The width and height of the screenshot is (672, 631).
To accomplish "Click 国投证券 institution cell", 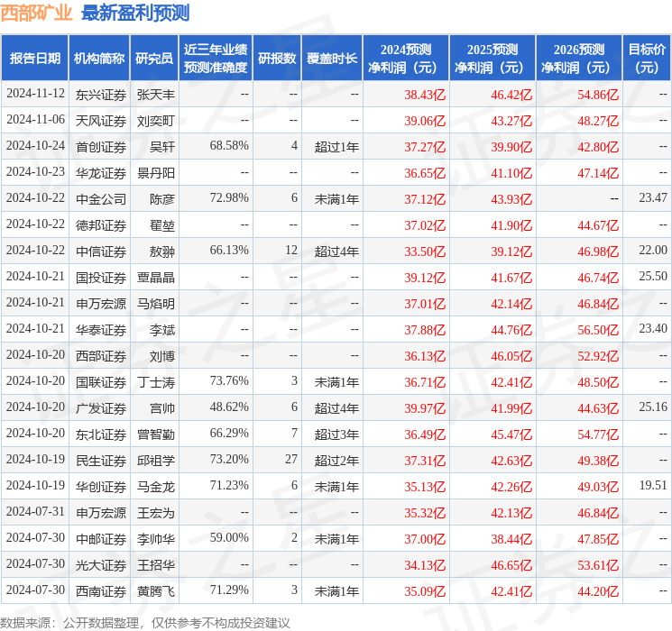I will pos(101,278).
